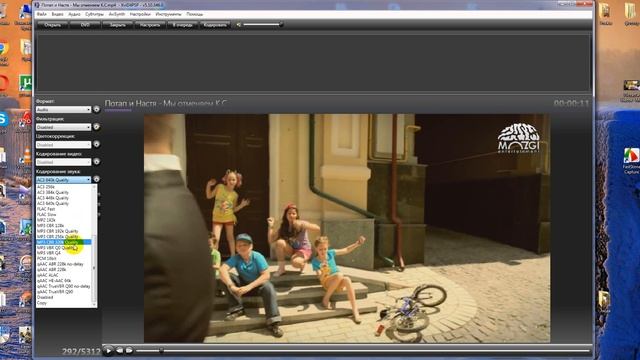Select MP3 CBR 256k Quality preset

[x=64, y=236]
